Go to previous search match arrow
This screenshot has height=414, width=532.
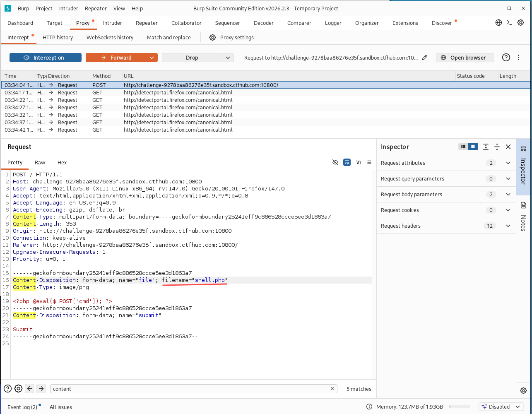tap(29, 388)
